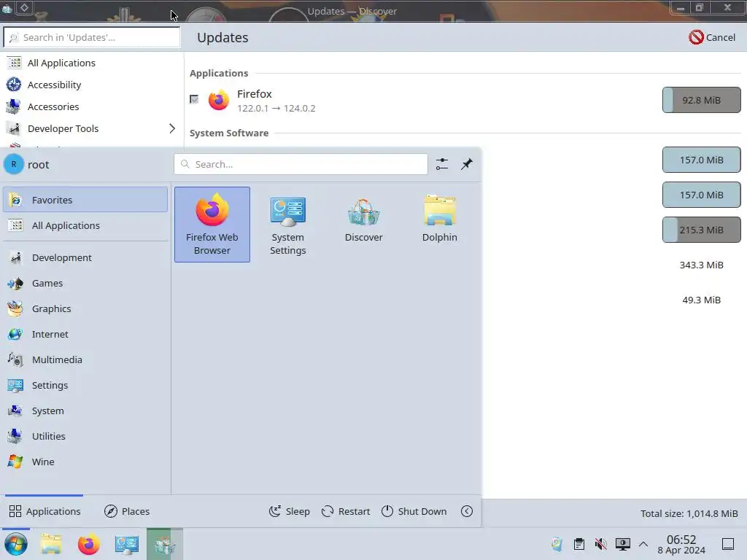This screenshot has width=747, height=560.
Task: Click the pin-on-all-desktops title bar icon
Action: tap(24, 7)
